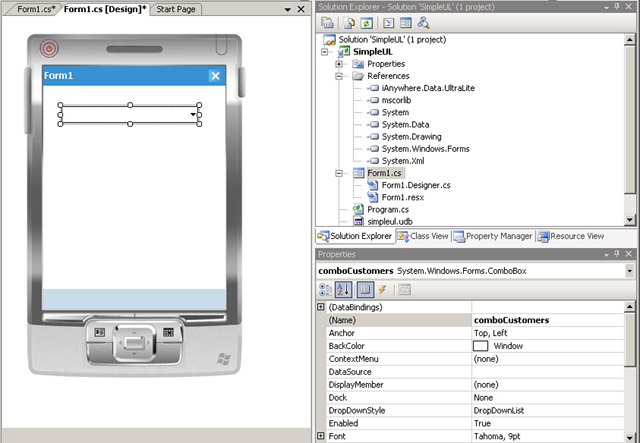Switch to the Start Page tab

click(176, 9)
